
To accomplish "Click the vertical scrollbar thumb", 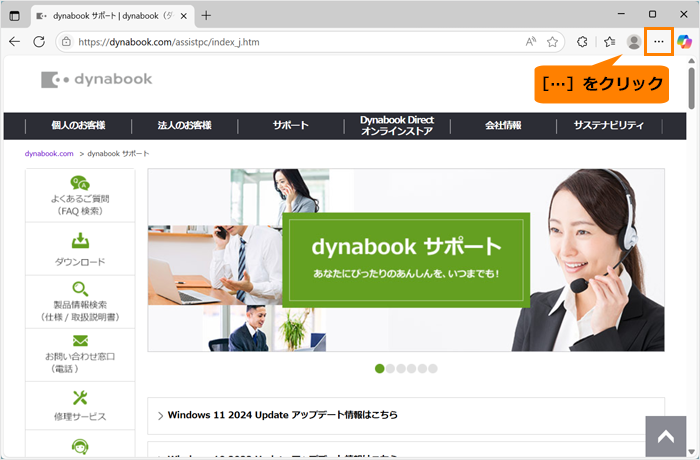I will (x=692, y=88).
